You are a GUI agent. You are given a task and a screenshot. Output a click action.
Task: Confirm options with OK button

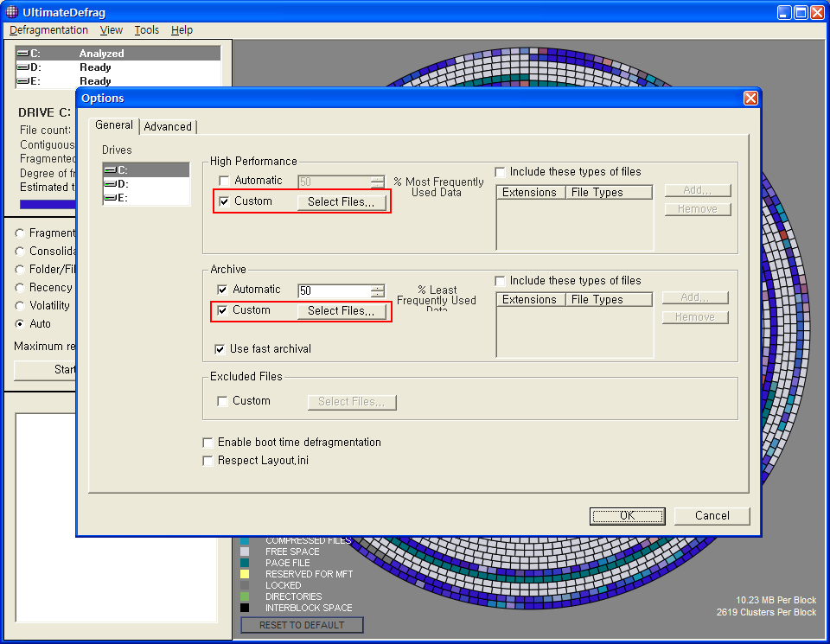coord(628,516)
